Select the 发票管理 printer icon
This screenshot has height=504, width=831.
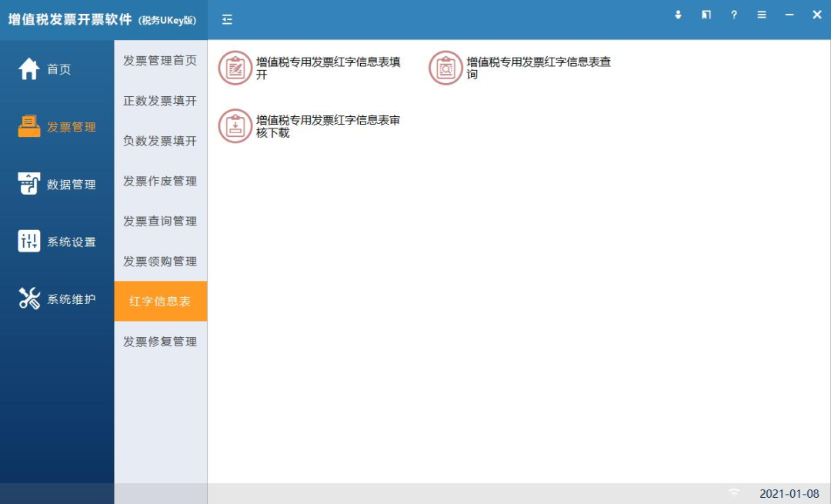[28, 126]
